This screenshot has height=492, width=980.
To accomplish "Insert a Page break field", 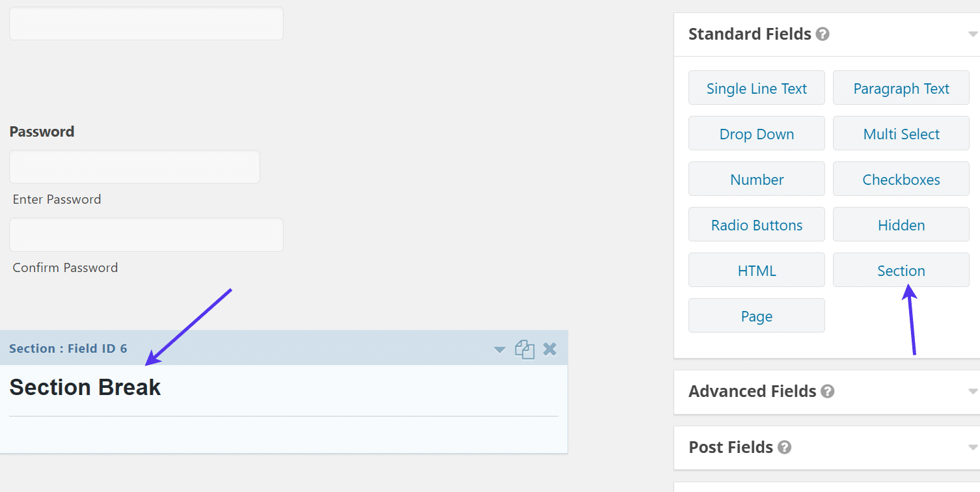I will tap(756, 315).
